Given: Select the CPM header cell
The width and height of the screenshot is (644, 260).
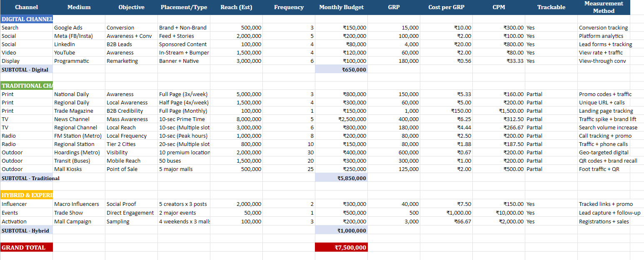Looking at the screenshot, I should pyautogui.click(x=499, y=7).
